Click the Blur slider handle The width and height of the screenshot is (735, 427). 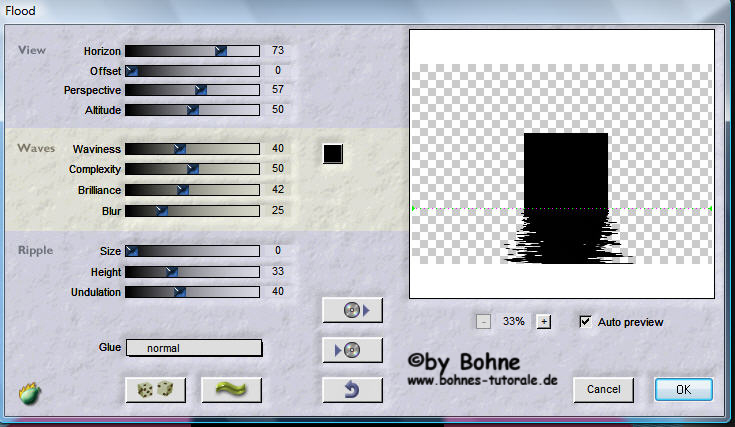pyautogui.click(x=160, y=211)
